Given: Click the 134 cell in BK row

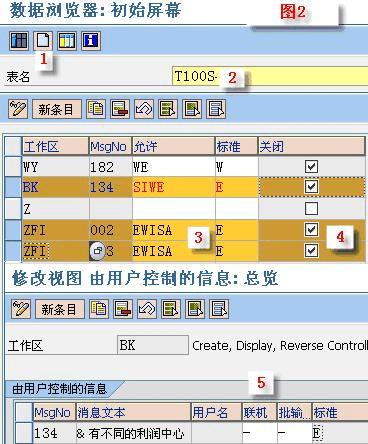Looking at the screenshot, I should (110, 187).
